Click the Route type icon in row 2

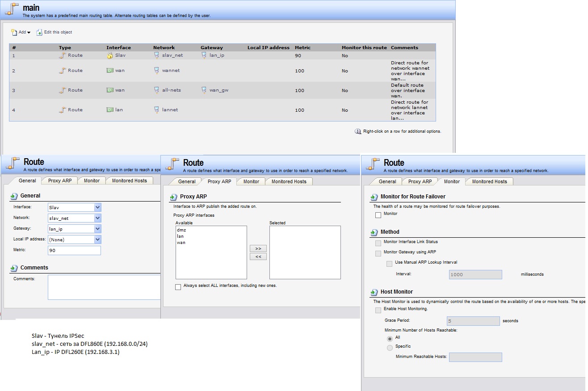pos(63,71)
